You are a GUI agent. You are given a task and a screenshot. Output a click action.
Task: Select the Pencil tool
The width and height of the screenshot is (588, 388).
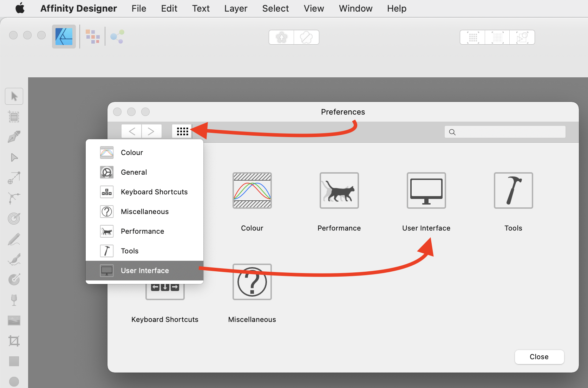point(14,239)
